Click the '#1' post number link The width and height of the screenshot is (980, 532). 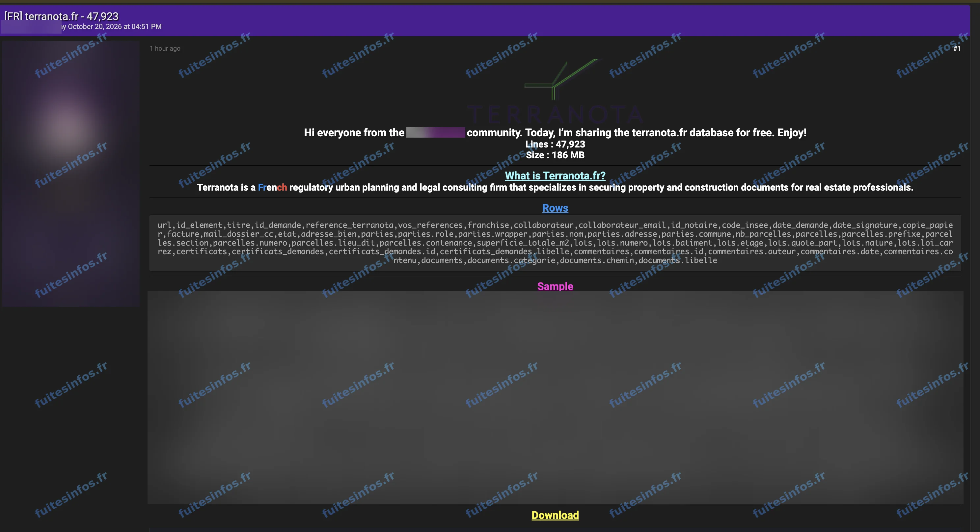pyautogui.click(x=957, y=48)
